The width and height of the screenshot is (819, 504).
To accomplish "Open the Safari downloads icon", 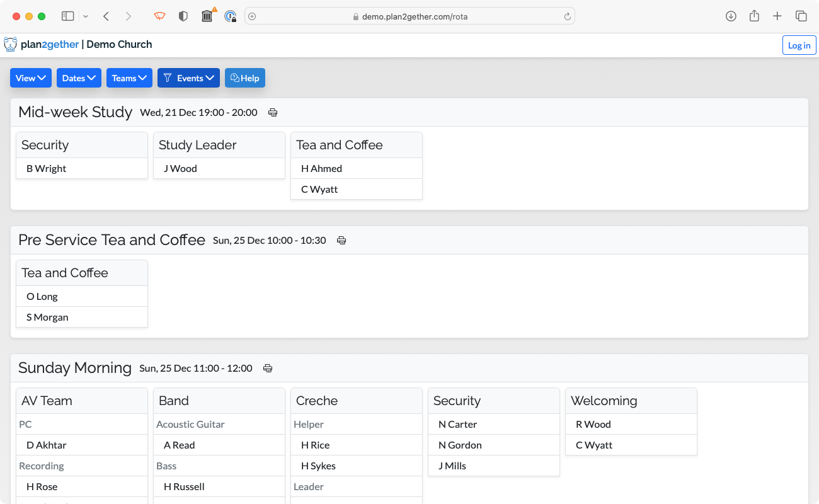I will (731, 16).
